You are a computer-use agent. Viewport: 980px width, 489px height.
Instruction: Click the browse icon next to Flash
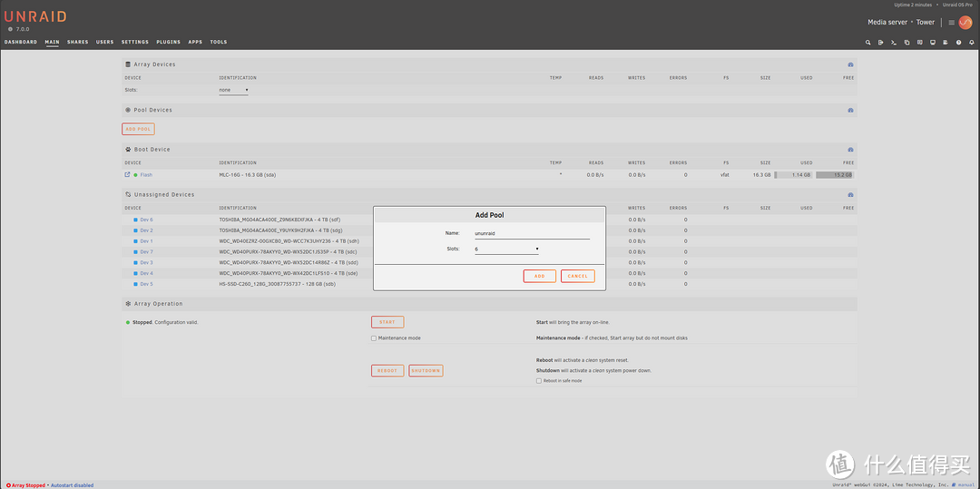pos(128,175)
